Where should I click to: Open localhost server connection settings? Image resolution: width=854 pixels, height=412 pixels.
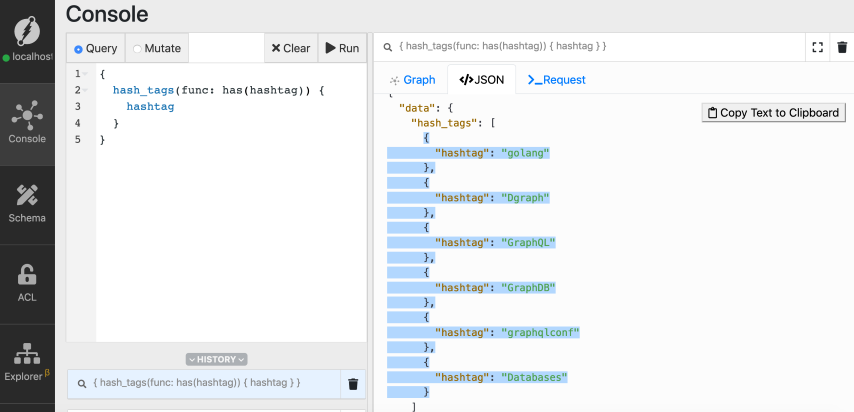[30, 57]
